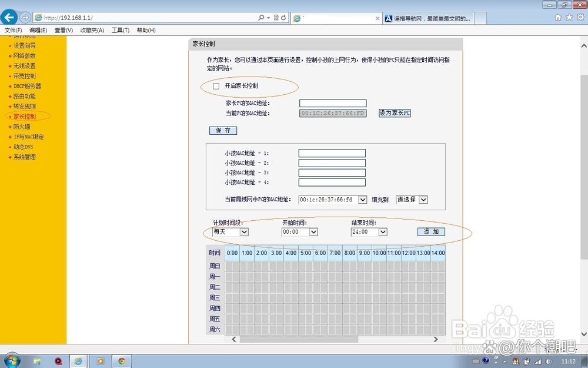Open the 结束时间 24:00 dropdown

[x=369, y=232]
